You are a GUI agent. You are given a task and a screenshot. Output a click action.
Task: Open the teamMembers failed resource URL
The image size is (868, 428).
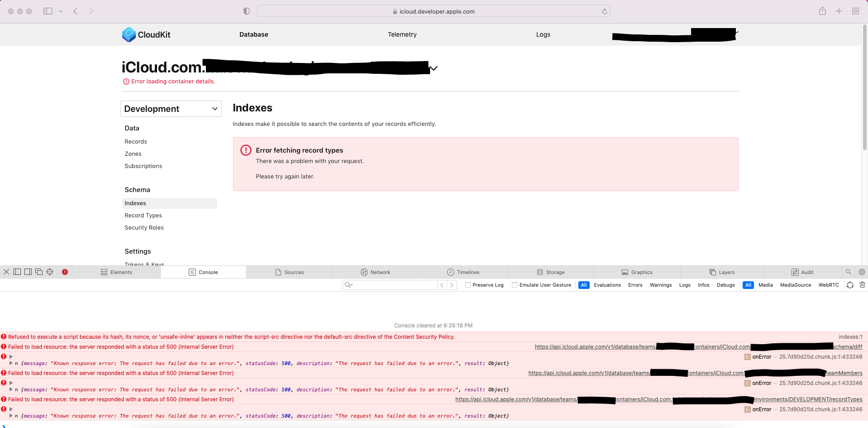point(695,373)
